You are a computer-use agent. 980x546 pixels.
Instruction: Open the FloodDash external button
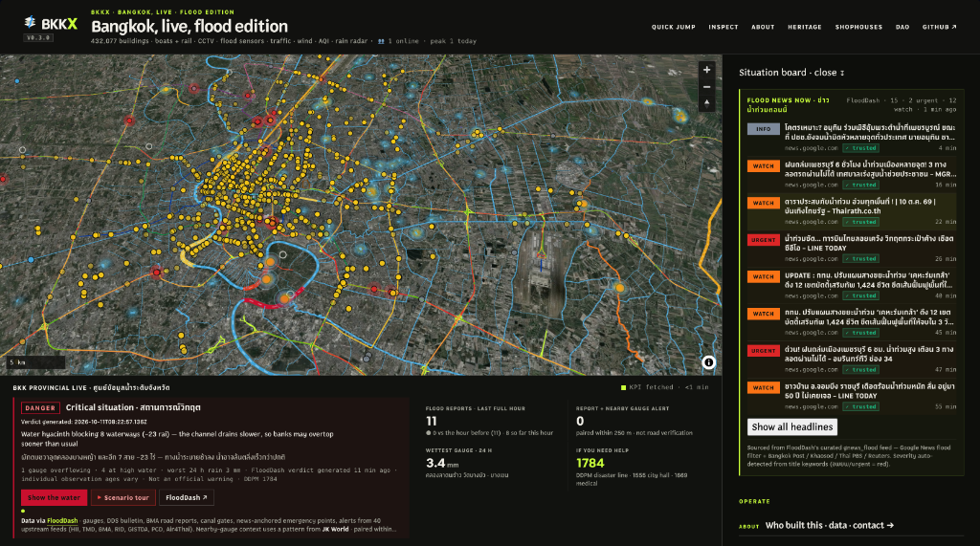tap(187, 498)
